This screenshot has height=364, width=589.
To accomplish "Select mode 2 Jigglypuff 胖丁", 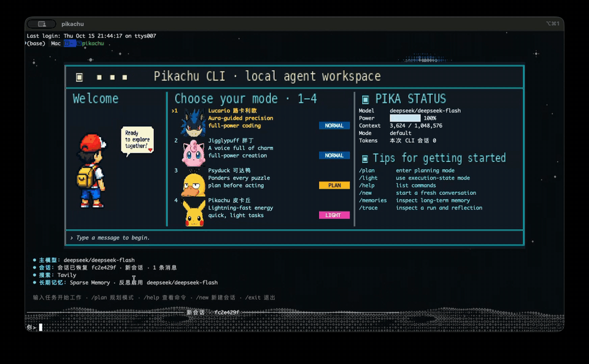I will 261,152.
